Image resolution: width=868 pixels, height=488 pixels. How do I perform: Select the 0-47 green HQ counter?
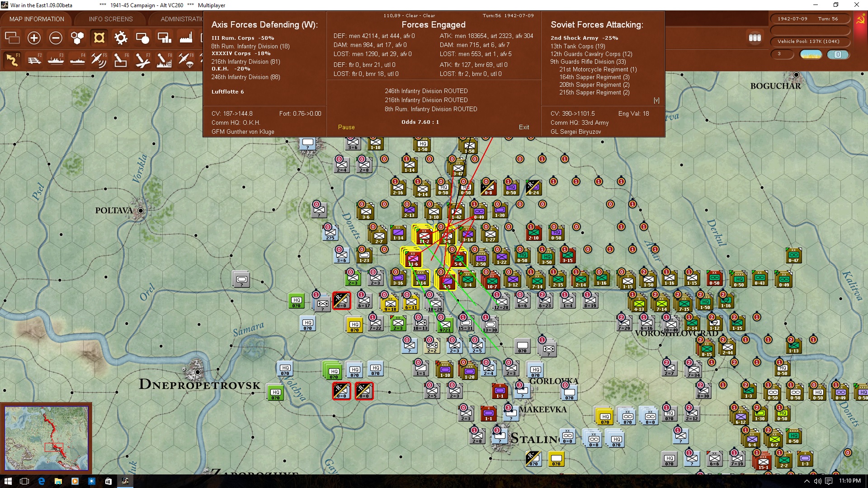tap(794, 255)
